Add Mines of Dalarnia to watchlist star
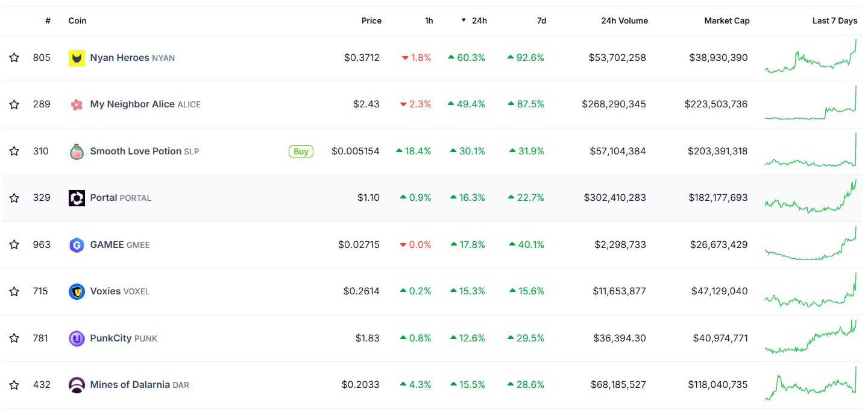This screenshot has width=868, height=409. [14, 385]
